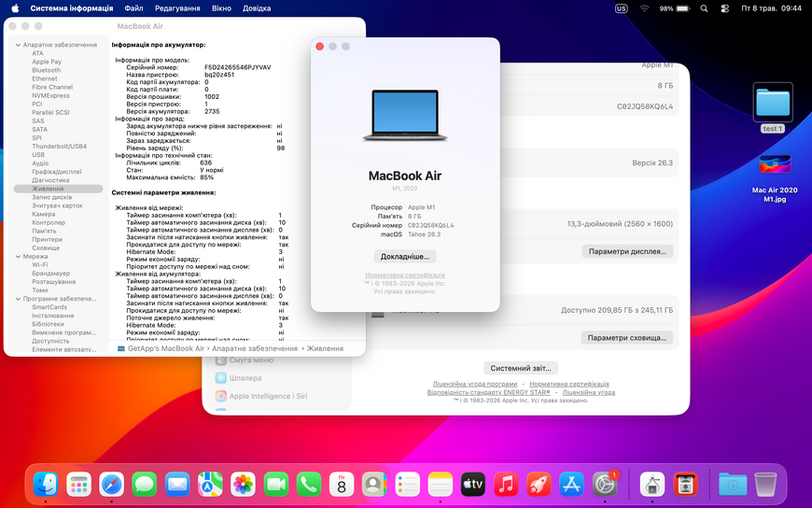The image size is (812, 508).
Task: Open Launchpad apps grid in Dock
Action: pyautogui.click(x=78, y=485)
